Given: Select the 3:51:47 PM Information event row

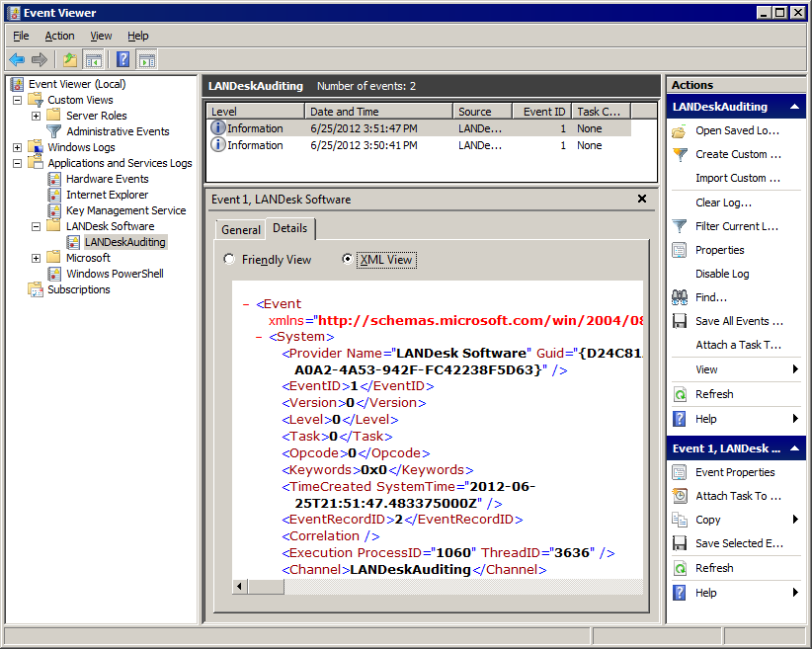Looking at the screenshot, I should click(419, 128).
